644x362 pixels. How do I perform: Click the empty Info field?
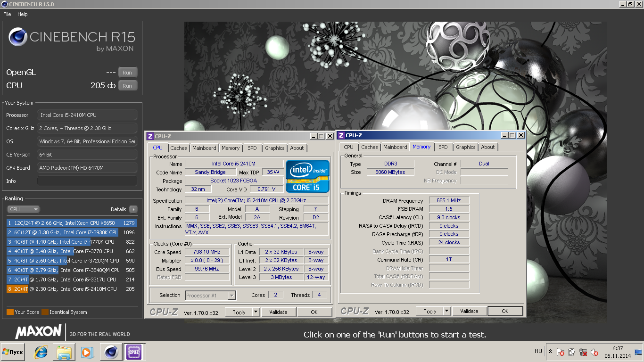[x=87, y=181]
